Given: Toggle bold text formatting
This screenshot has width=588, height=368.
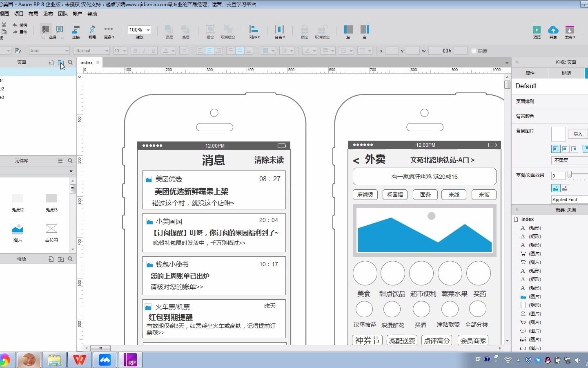Looking at the screenshot, I should (x=135, y=51).
